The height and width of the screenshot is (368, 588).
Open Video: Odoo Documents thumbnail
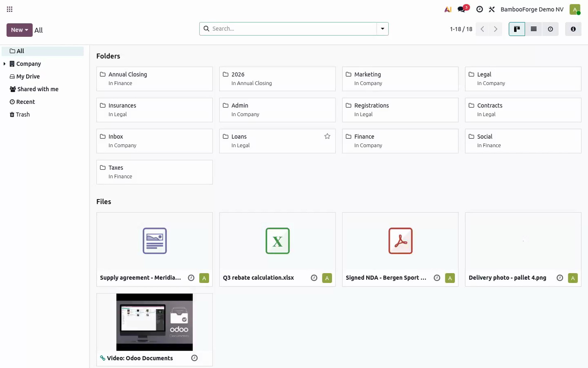coord(154,322)
